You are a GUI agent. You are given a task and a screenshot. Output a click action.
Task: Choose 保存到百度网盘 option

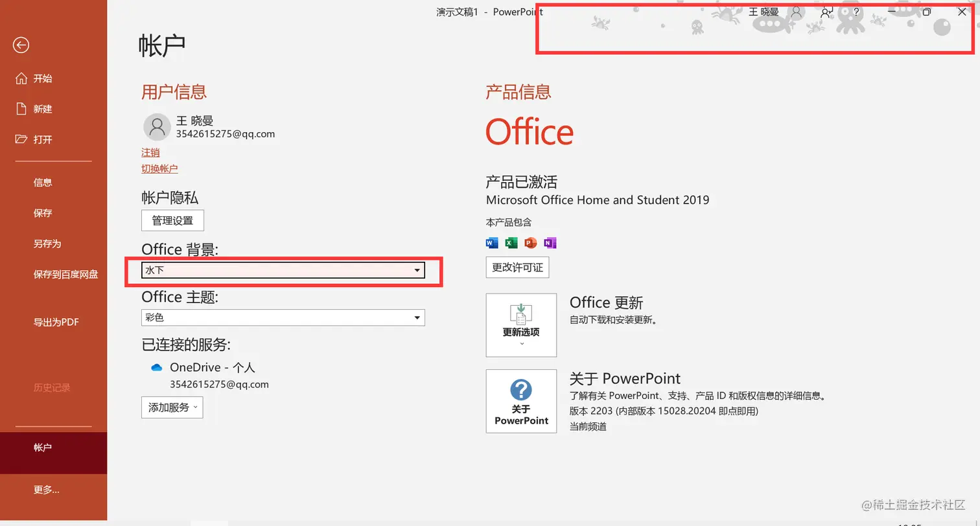66,275
